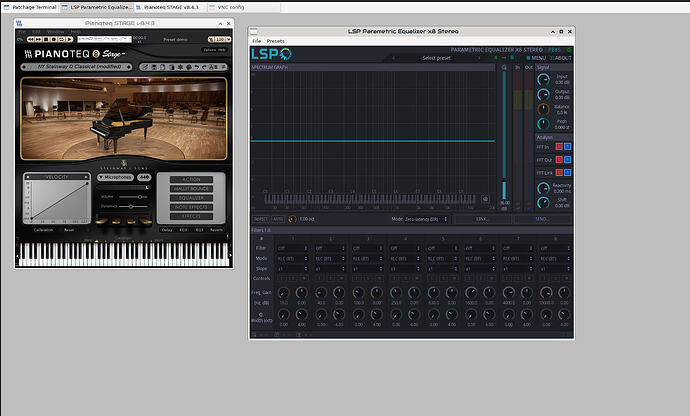This screenshot has width=690, height=416.
Task: Click the MALLET BOUNCE button in Pianoteq
Action: pyautogui.click(x=191, y=189)
